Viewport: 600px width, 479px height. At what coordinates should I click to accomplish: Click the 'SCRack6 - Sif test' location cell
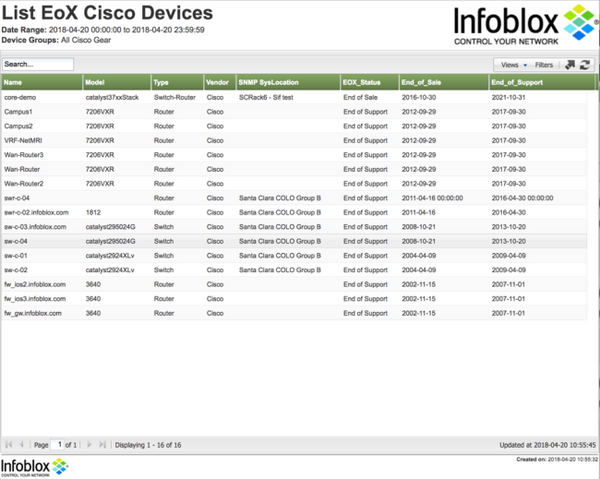(x=266, y=98)
